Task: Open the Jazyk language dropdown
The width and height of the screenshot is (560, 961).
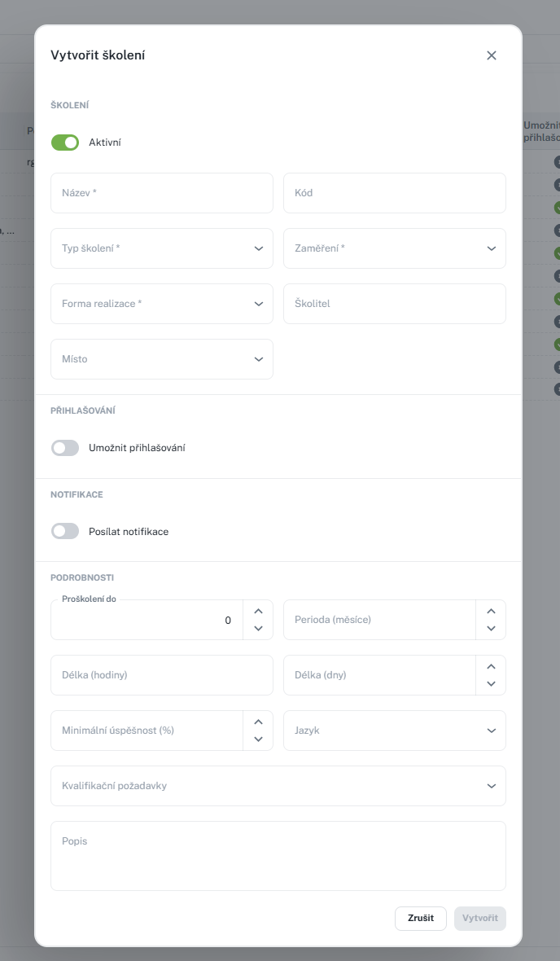Action: [x=395, y=731]
